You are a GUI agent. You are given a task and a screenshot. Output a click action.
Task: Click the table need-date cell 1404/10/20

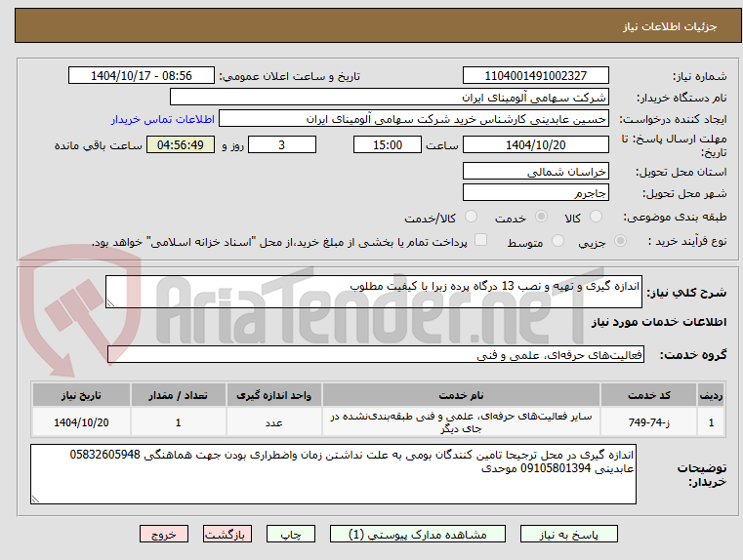[81, 422]
